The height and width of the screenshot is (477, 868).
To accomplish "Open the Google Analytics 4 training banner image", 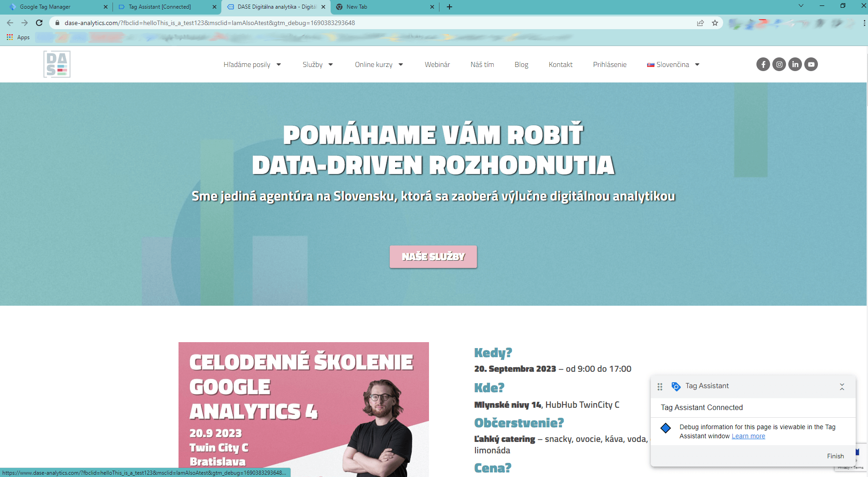I will click(304, 410).
